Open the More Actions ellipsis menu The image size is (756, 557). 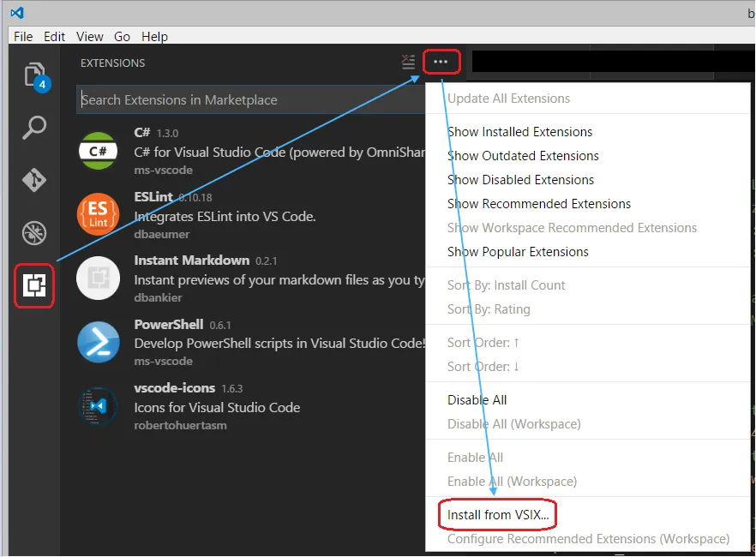coord(441,62)
